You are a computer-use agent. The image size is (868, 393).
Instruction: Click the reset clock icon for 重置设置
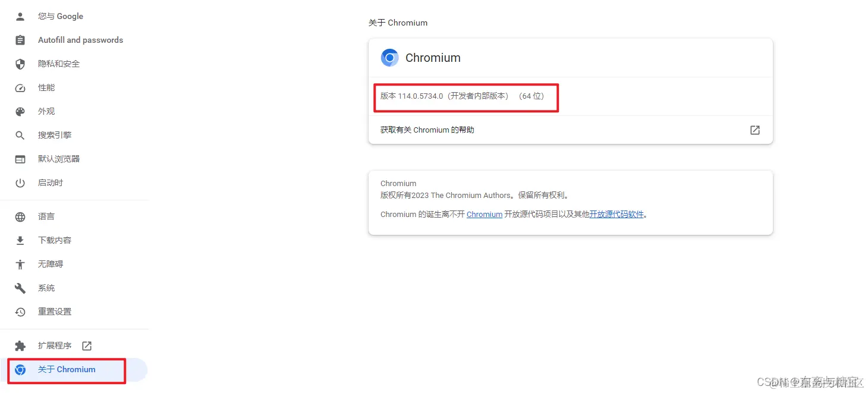coord(20,312)
